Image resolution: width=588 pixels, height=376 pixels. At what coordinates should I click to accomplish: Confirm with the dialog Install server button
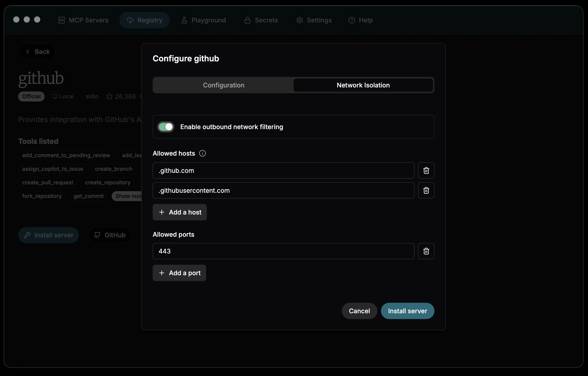407,311
